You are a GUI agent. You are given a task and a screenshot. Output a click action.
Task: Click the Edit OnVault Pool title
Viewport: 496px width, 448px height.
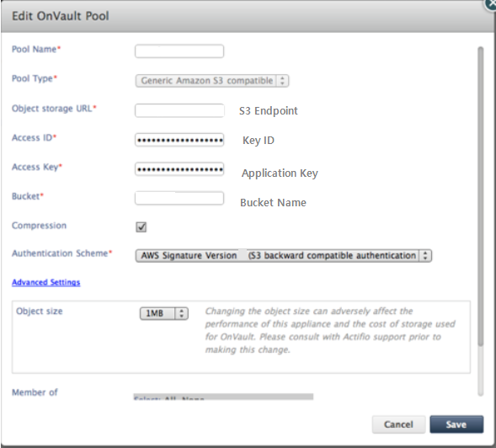click(x=61, y=16)
